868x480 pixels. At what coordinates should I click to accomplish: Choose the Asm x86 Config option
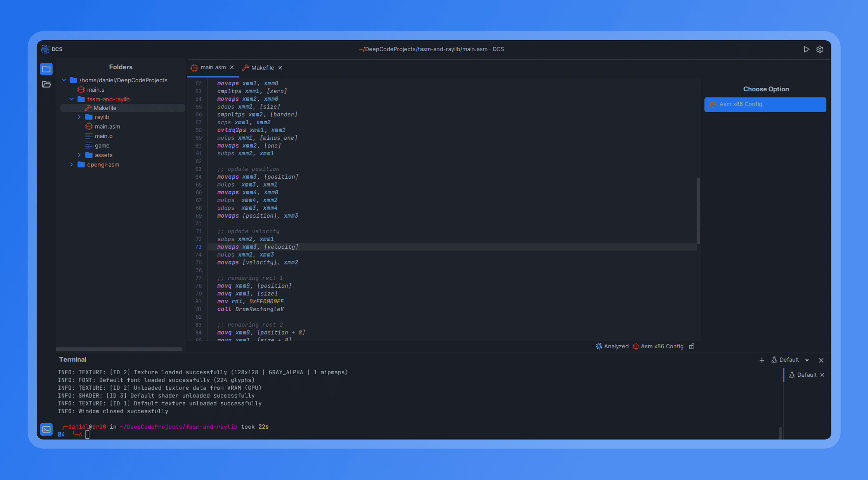(765, 105)
